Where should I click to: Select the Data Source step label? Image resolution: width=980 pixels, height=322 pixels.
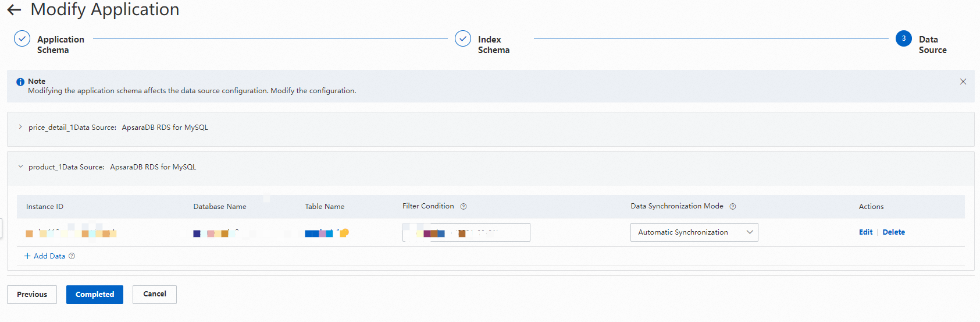point(933,44)
